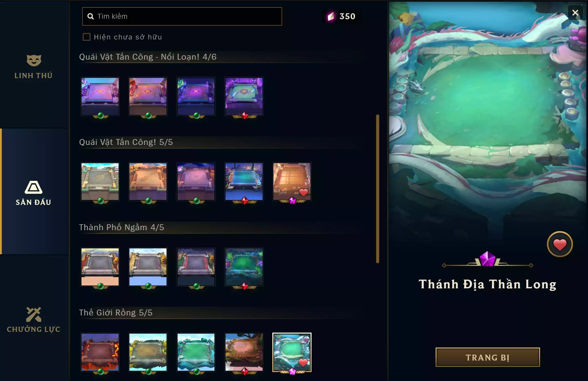Equip arena with the TRANG BỊ button
Screen dimensions: 588x381
(x=488, y=357)
